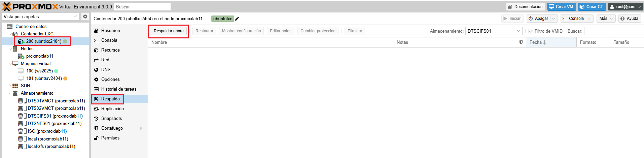Click the VM 101 ubntsrv2404 monitor icon
This screenshot has width=644, height=158.
tap(21, 78)
